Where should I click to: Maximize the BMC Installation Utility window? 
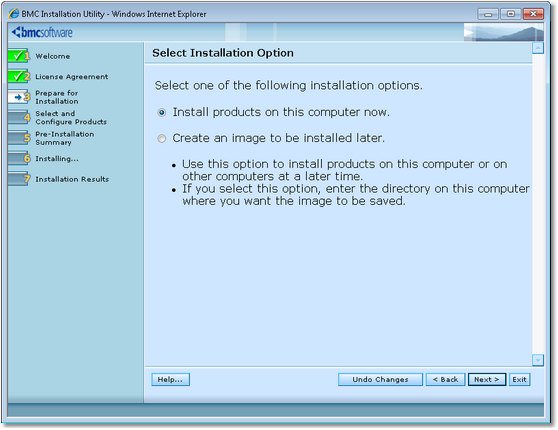click(511, 14)
